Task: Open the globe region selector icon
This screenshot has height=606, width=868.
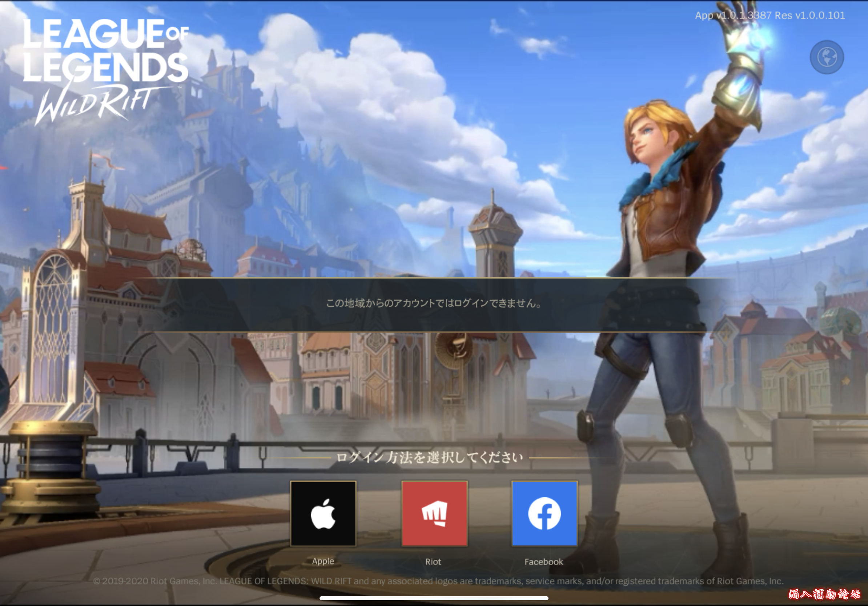Action: [827, 57]
